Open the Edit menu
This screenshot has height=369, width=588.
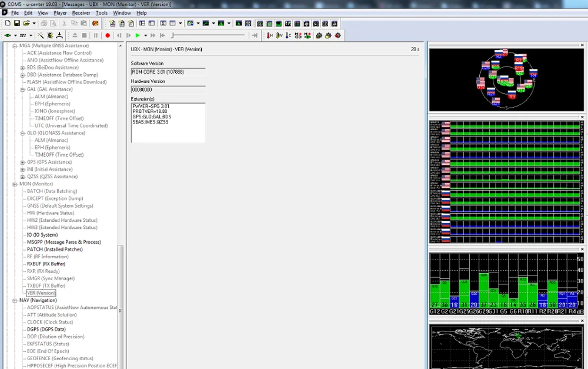click(28, 13)
